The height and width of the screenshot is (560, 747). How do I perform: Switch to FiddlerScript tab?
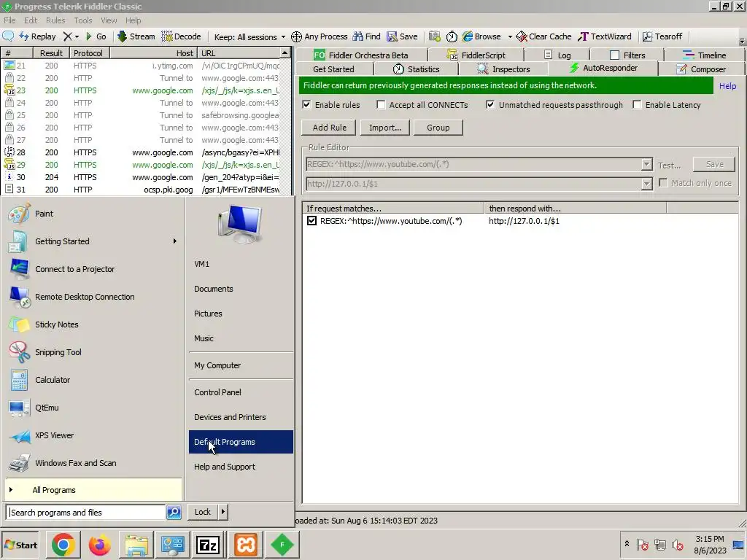(x=476, y=55)
